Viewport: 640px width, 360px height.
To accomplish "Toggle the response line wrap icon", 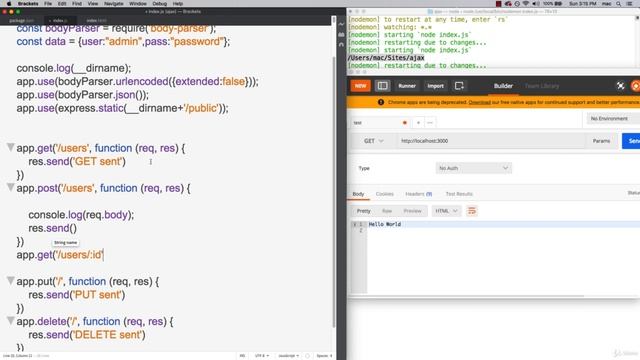I will coord(471,211).
